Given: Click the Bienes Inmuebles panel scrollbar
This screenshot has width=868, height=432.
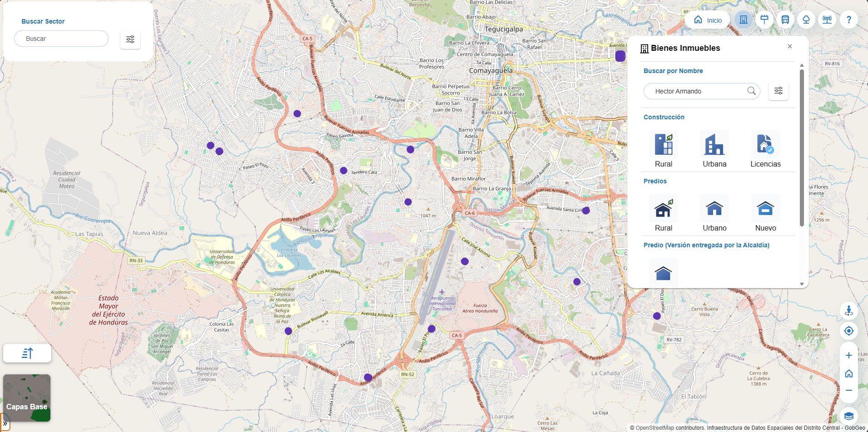Looking at the screenshot, I should coord(802,147).
